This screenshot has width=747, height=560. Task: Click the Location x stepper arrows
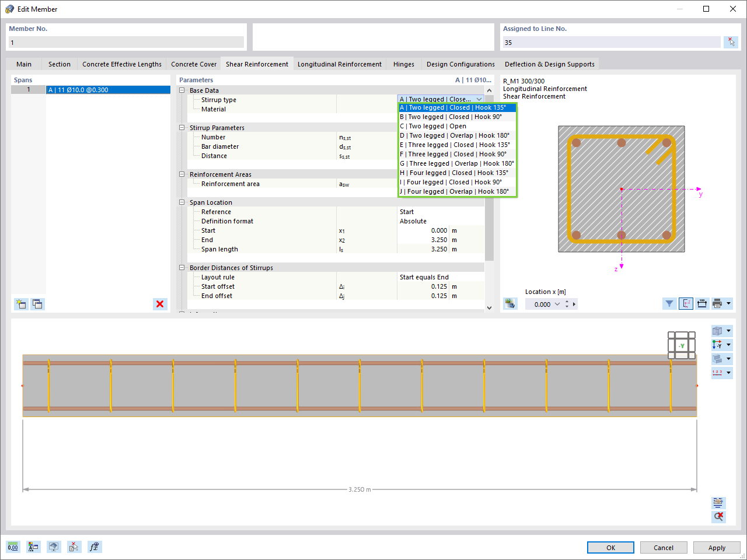[x=567, y=304]
